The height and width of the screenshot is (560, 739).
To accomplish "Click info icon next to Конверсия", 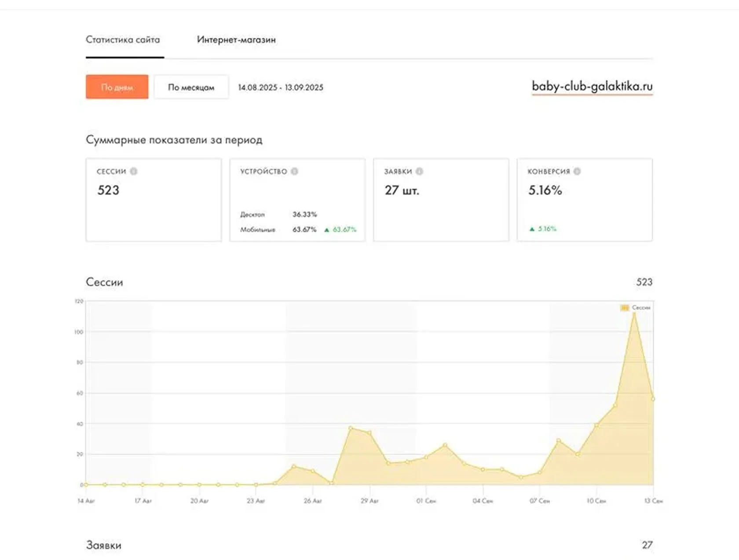I will 577,171.
